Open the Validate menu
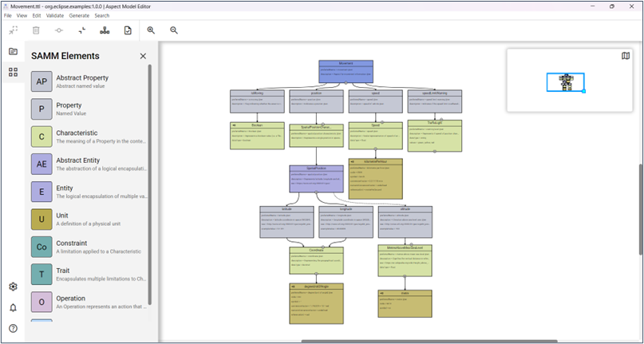This screenshot has width=644, height=344. (x=54, y=16)
